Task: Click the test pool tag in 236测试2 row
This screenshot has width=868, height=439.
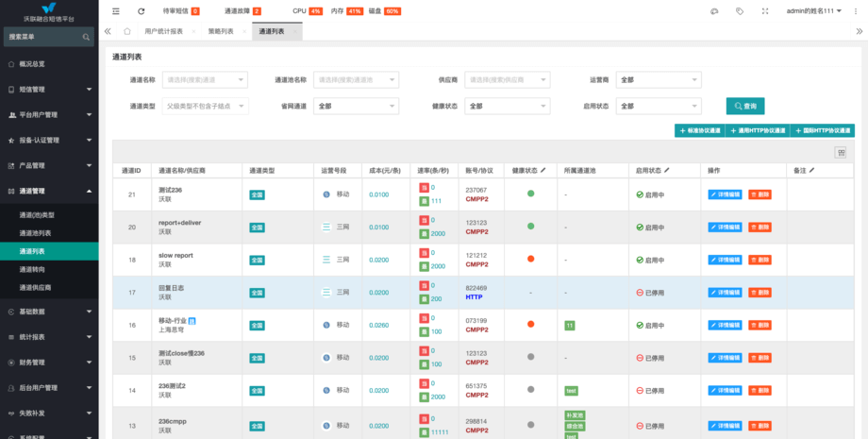Action: [x=572, y=391]
